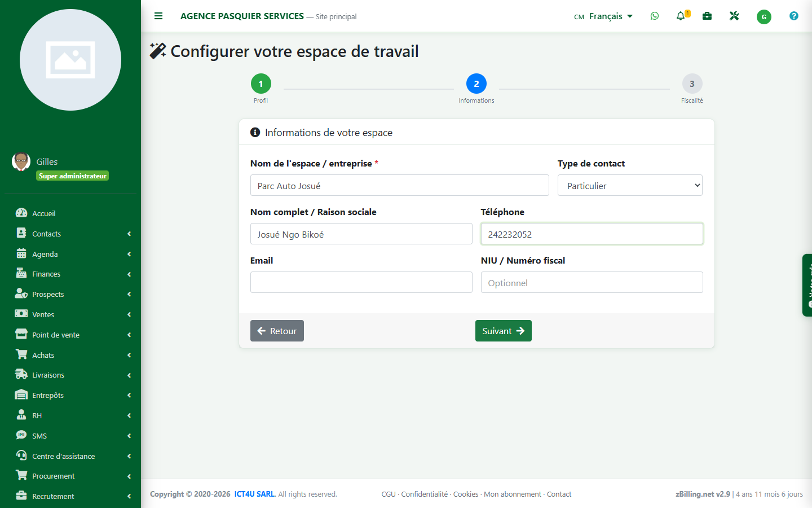Expand the Centre d'assistance chevron
This screenshot has width=812, height=508.
coord(129,456)
